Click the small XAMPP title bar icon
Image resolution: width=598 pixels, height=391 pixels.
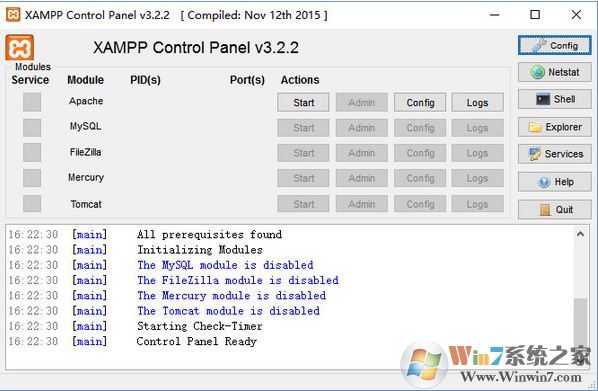point(13,15)
